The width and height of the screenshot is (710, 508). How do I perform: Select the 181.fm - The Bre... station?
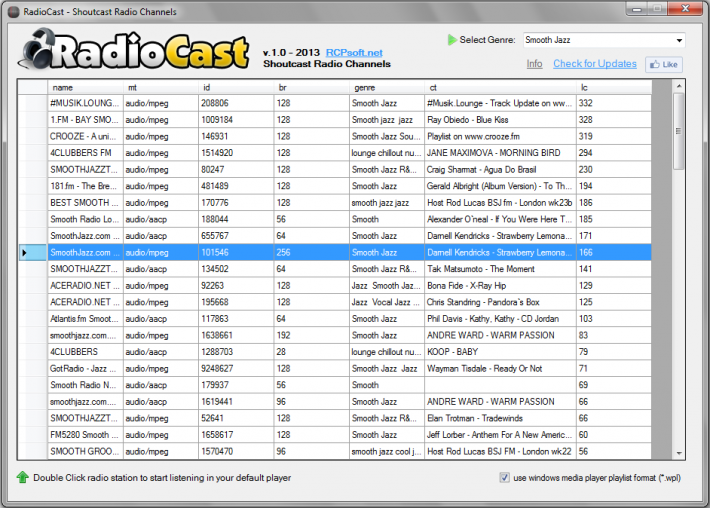pyautogui.click(x=85, y=186)
